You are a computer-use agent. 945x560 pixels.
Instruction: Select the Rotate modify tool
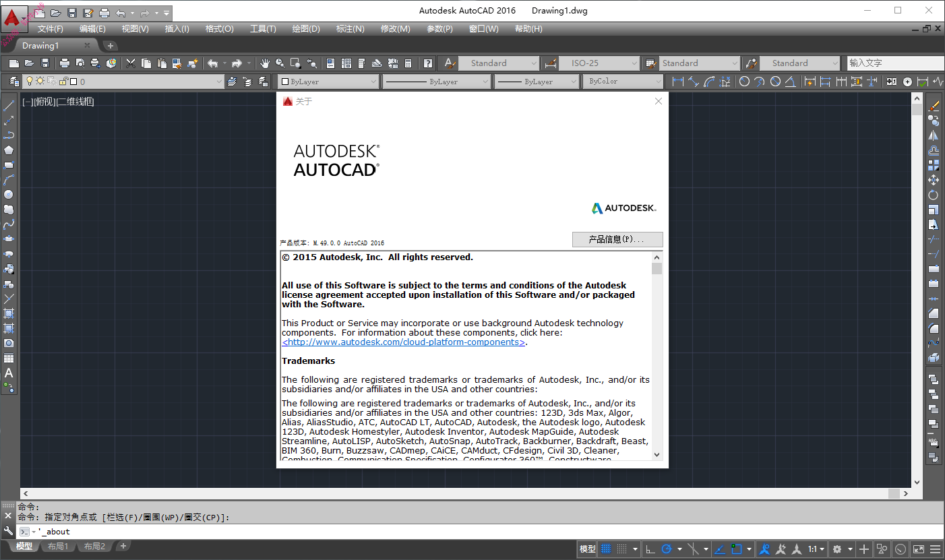coord(934,195)
